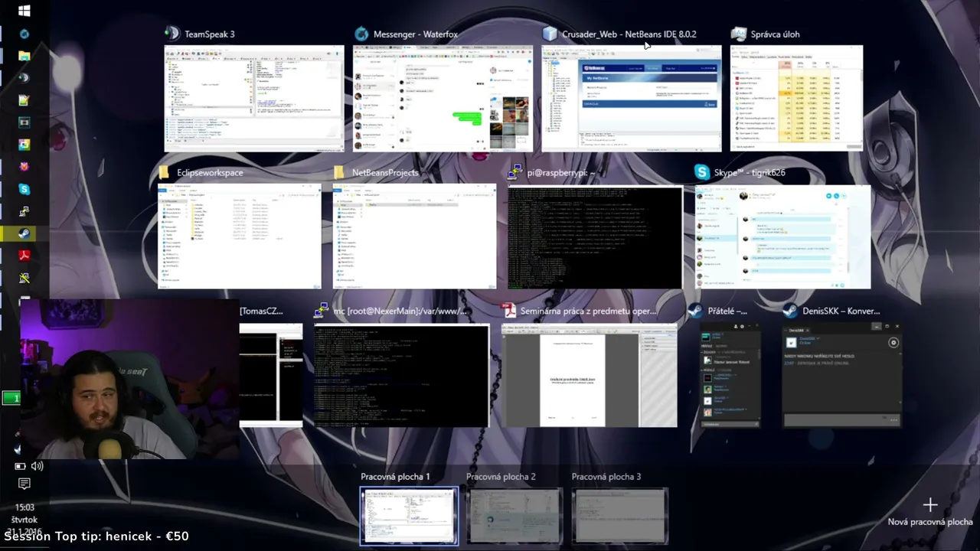Click the DenisSKK – Konver... window title
This screenshot has width=980, height=551.
pyautogui.click(x=841, y=311)
